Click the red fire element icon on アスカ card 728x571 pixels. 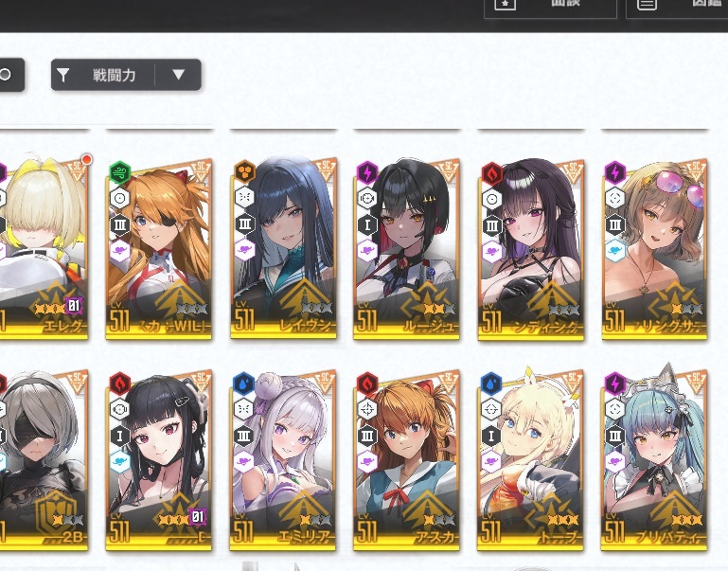367,384
